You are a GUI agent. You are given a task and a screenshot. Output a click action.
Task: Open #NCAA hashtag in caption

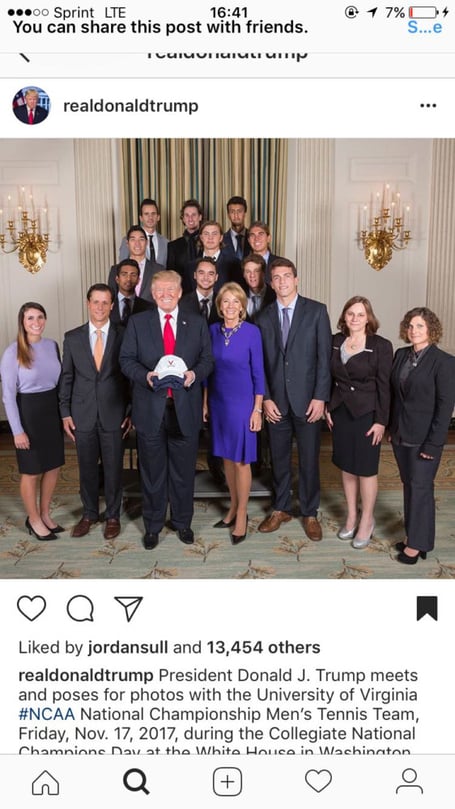pyautogui.click(x=46, y=715)
